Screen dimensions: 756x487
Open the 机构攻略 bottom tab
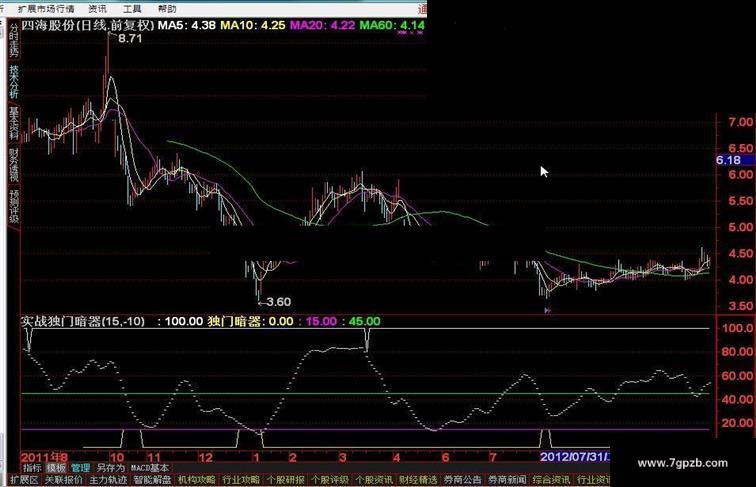tap(197, 480)
